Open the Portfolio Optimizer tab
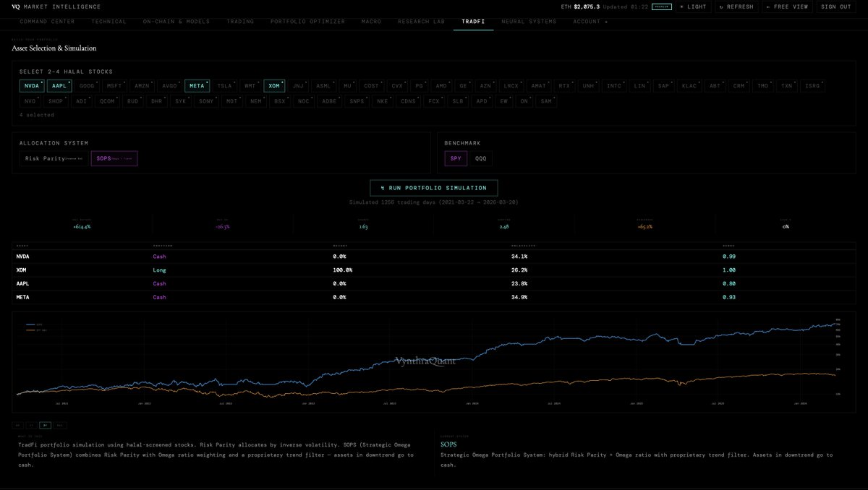This screenshot has width=868, height=490. pos(307,22)
